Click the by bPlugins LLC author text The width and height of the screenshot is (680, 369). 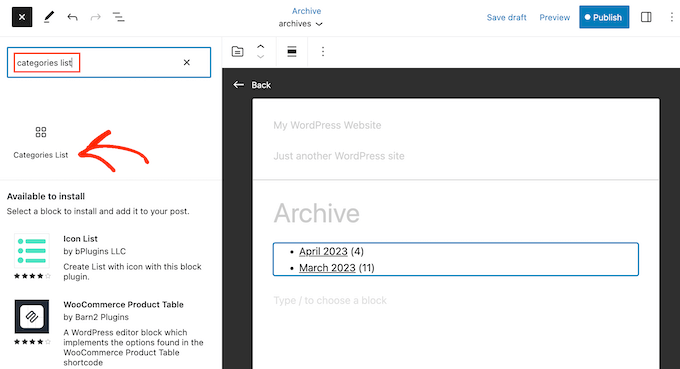pos(95,251)
